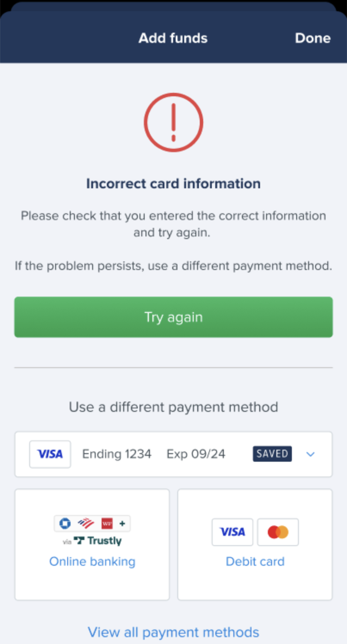Select the Bank of America icon

point(86,523)
